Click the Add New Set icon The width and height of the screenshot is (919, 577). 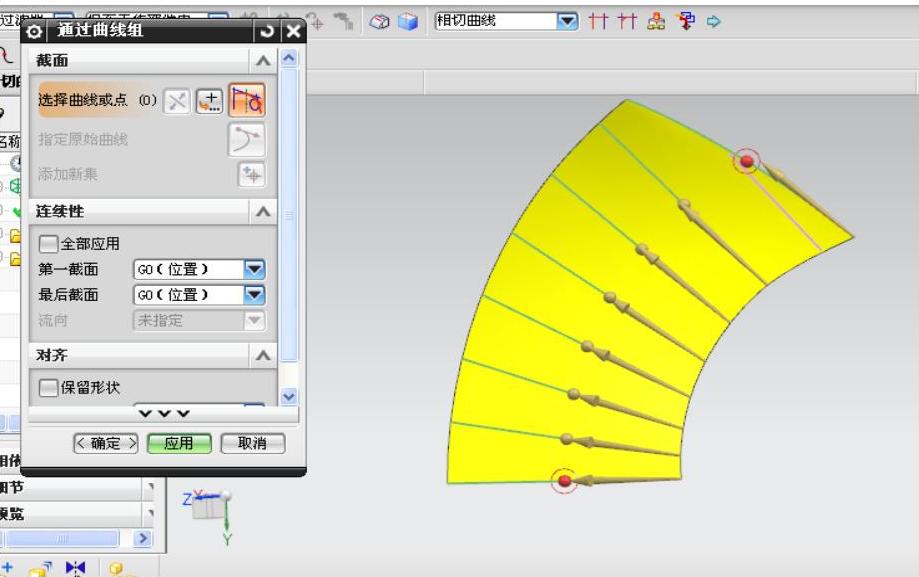coord(251,175)
